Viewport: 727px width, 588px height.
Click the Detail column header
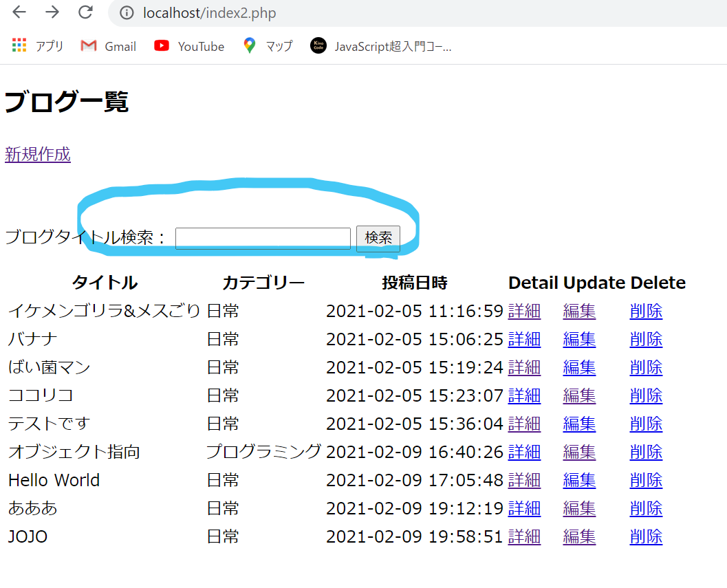[533, 283]
